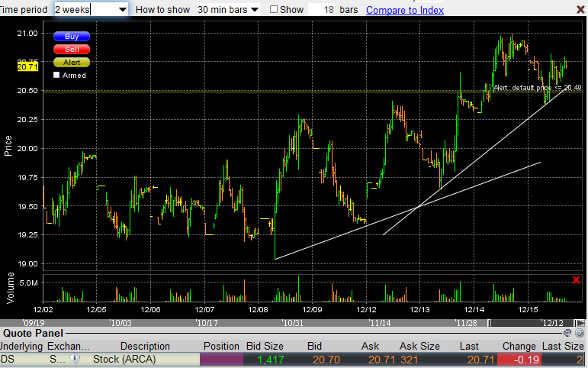Click the bars count field showing 18
The image size is (588, 368).
click(321, 9)
